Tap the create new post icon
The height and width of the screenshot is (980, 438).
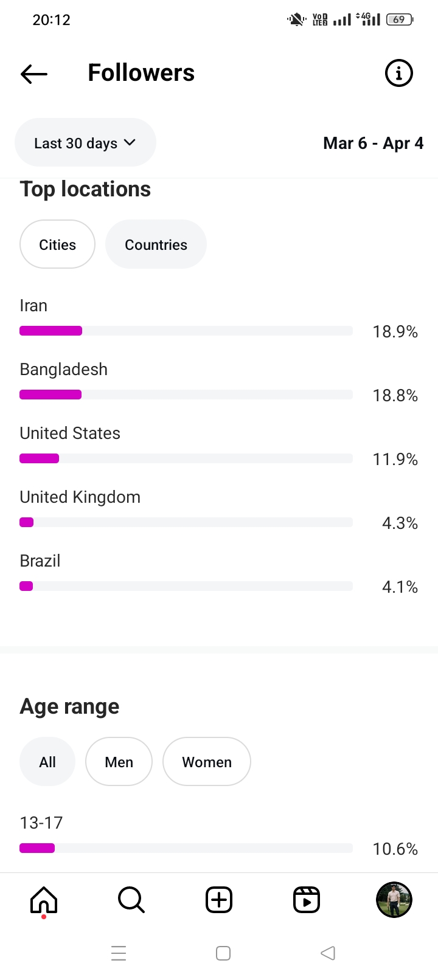coord(219,900)
